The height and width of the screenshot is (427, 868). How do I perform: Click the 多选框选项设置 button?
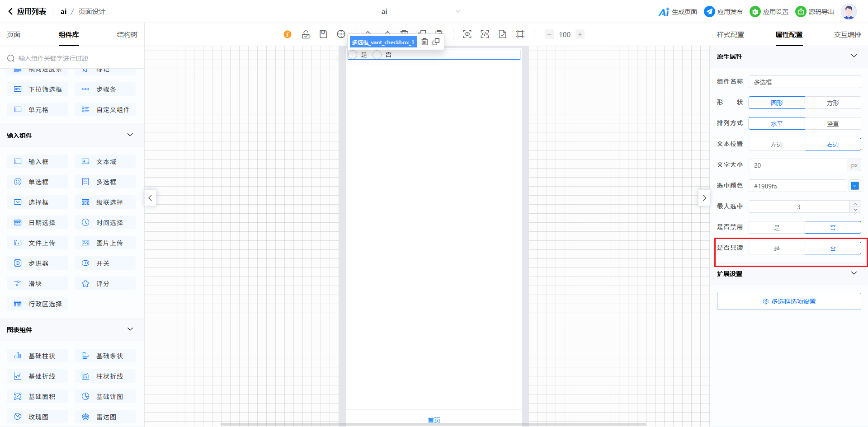pos(789,301)
